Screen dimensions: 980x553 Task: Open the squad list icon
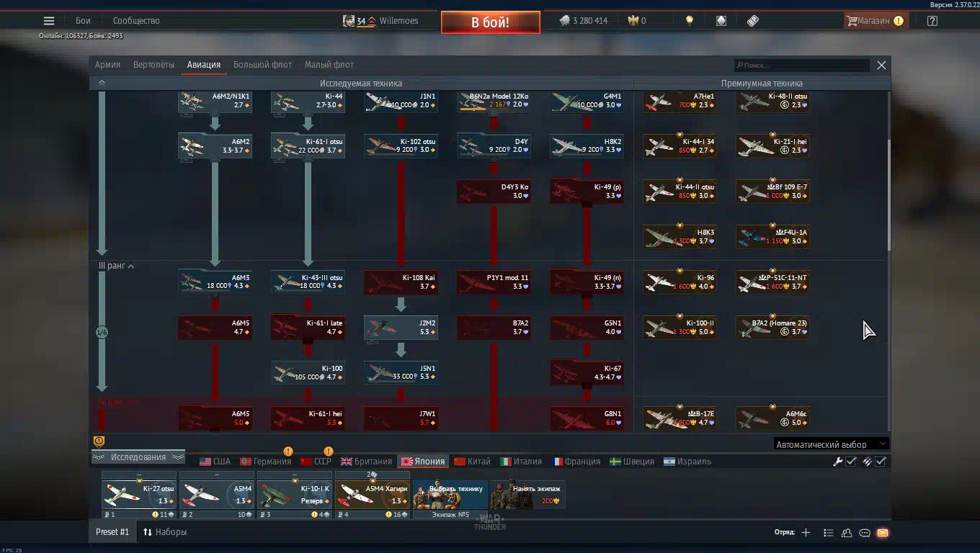[x=829, y=533]
